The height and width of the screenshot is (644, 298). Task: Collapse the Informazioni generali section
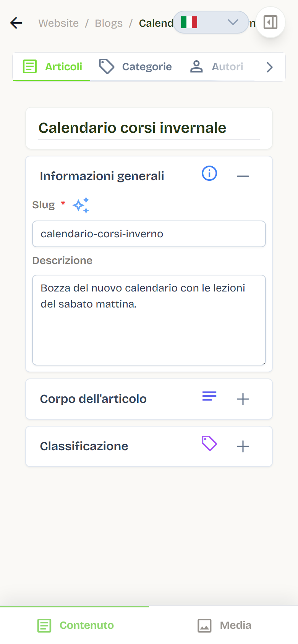click(243, 176)
